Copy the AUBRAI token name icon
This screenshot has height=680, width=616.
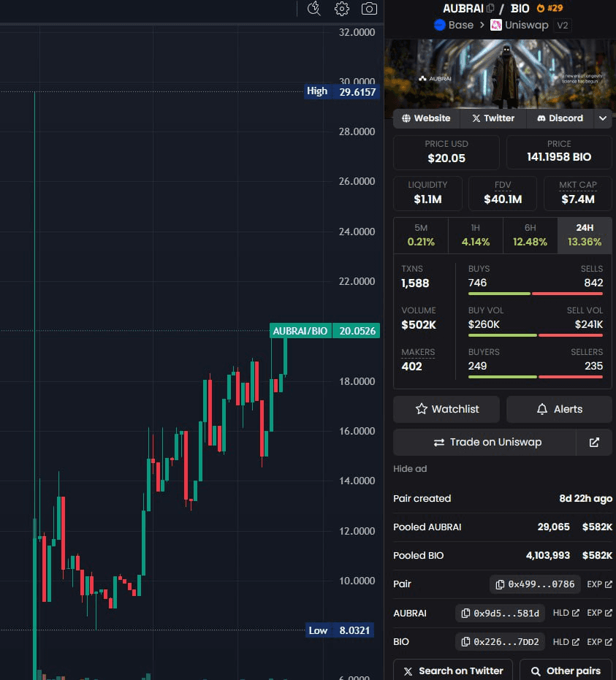tap(490, 8)
